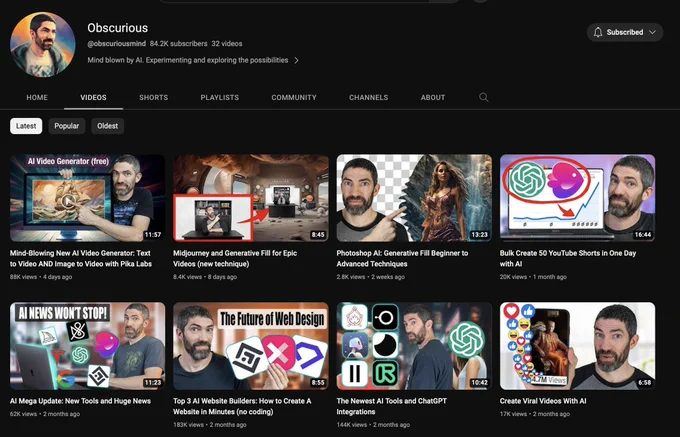
Task: Go to the channel Home tab
Action: tap(37, 97)
